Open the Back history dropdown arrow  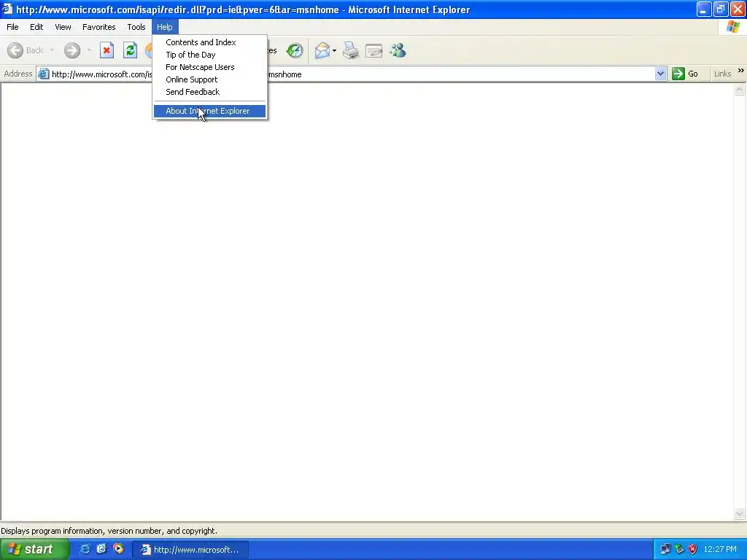tap(52, 50)
